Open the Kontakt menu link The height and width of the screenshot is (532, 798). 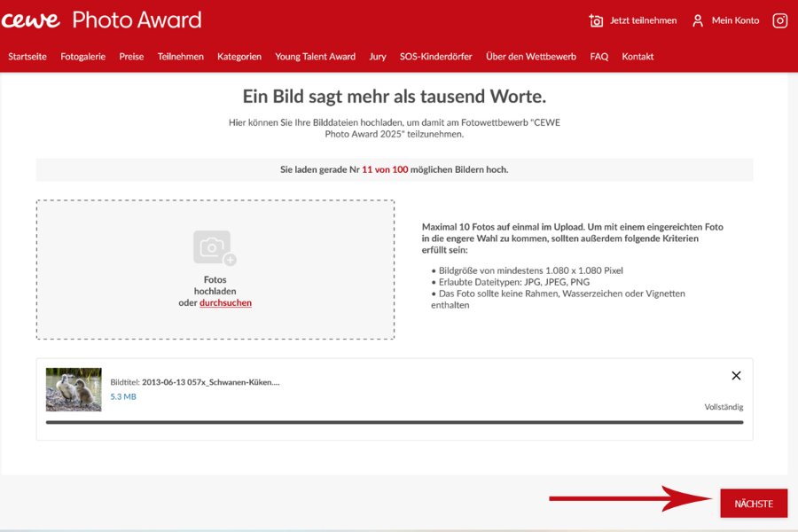[x=638, y=57]
